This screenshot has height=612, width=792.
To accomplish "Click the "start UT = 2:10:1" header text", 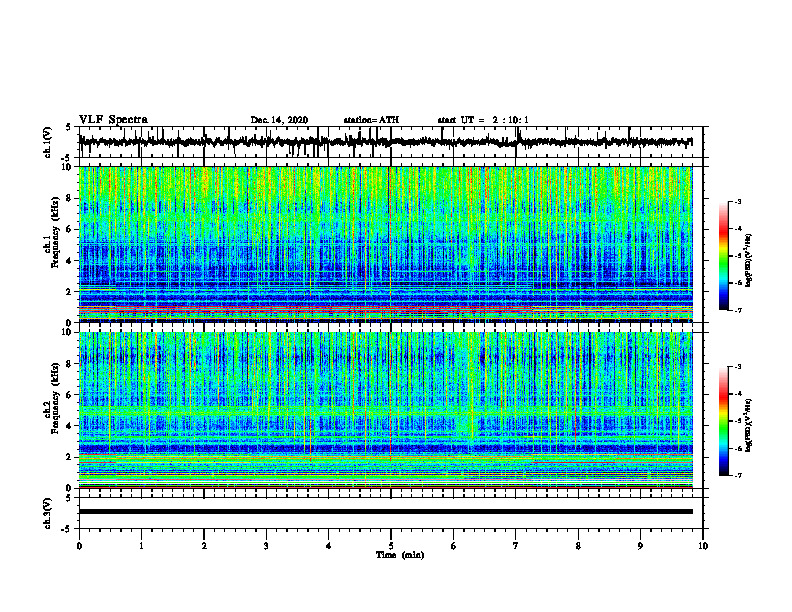I will click(x=483, y=120).
